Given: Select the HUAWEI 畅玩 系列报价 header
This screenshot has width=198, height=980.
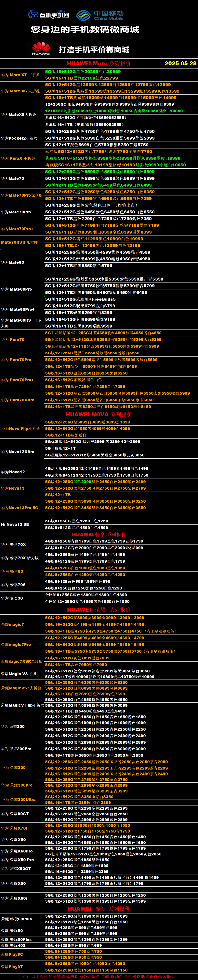Looking at the screenshot, I should coord(99,909).
